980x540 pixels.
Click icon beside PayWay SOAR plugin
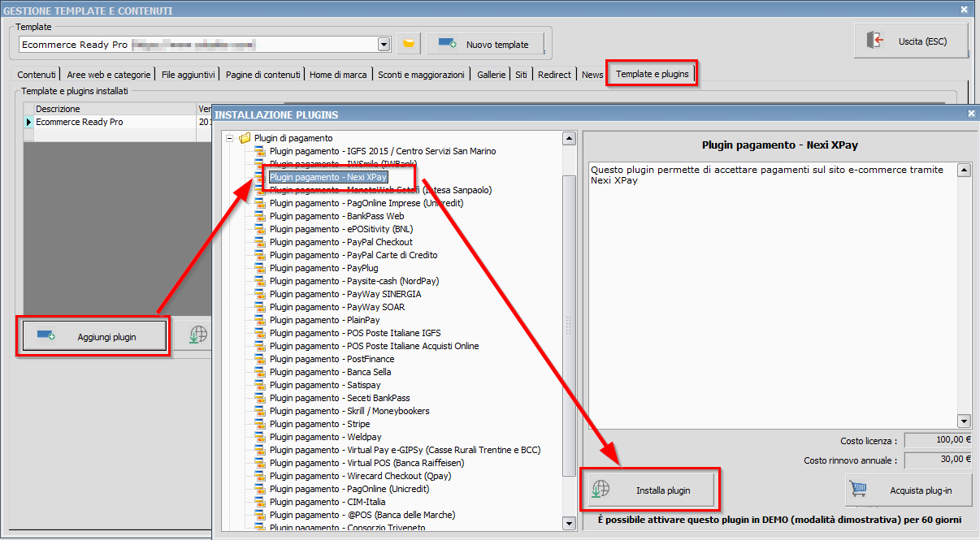[x=260, y=307]
